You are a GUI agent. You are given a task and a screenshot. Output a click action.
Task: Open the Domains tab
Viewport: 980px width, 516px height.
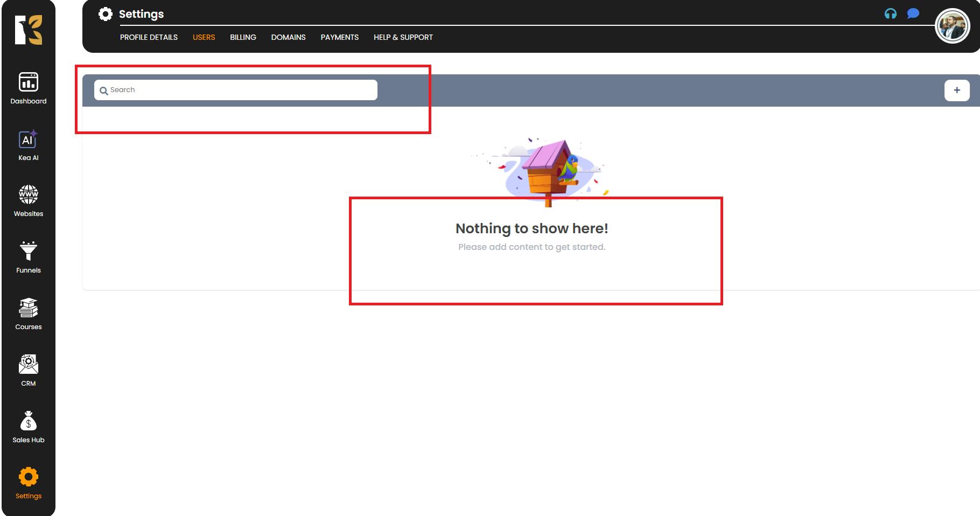(x=288, y=37)
